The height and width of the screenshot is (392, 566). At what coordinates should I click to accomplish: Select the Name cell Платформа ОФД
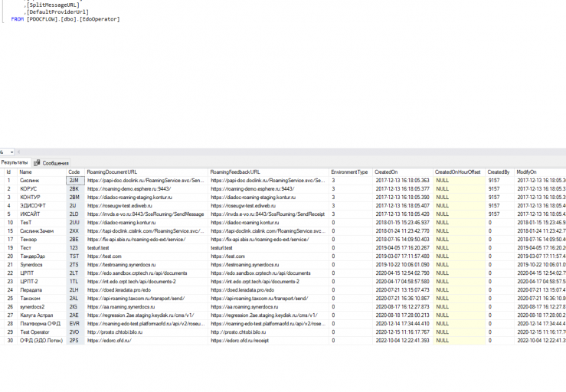click(40, 324)
